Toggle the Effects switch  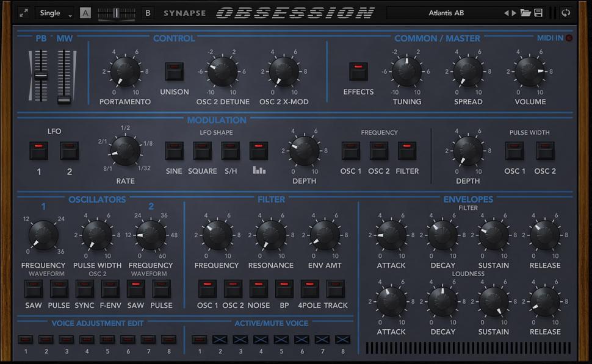tap(358, 71)
